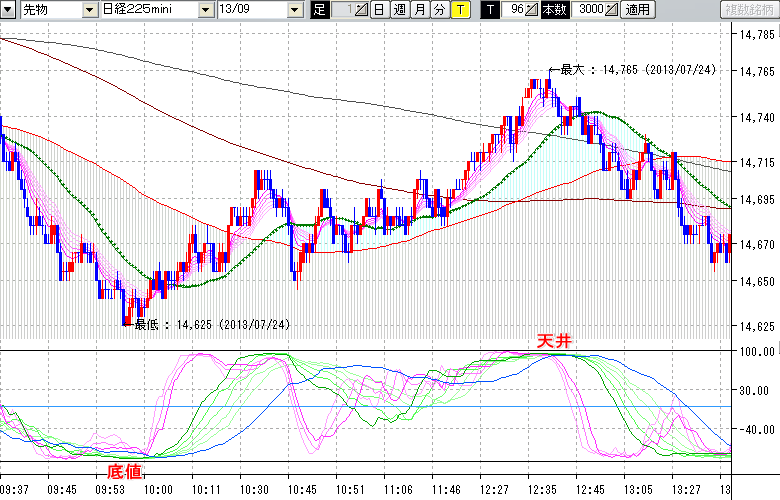The height and width of the screenshot is (500, 780).
Task: Click the 本数 field showing 3000
Action: point(590,10)
